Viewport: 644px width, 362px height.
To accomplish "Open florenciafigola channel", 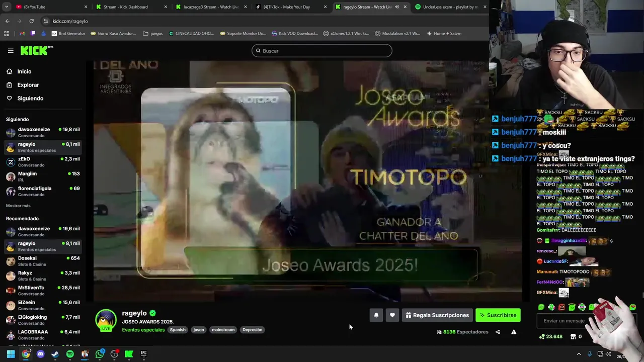I will pyautogui.click(x=43, y=191).
